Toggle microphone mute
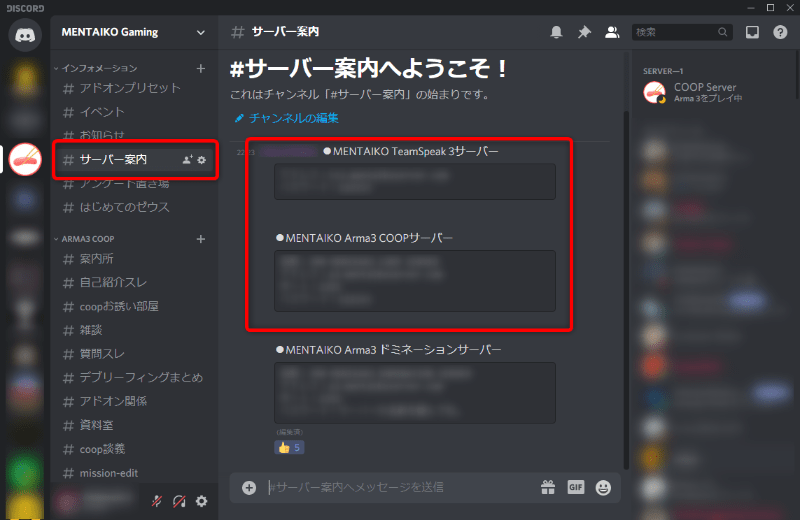This screenshot has height=520, width=800. [157, 501]
